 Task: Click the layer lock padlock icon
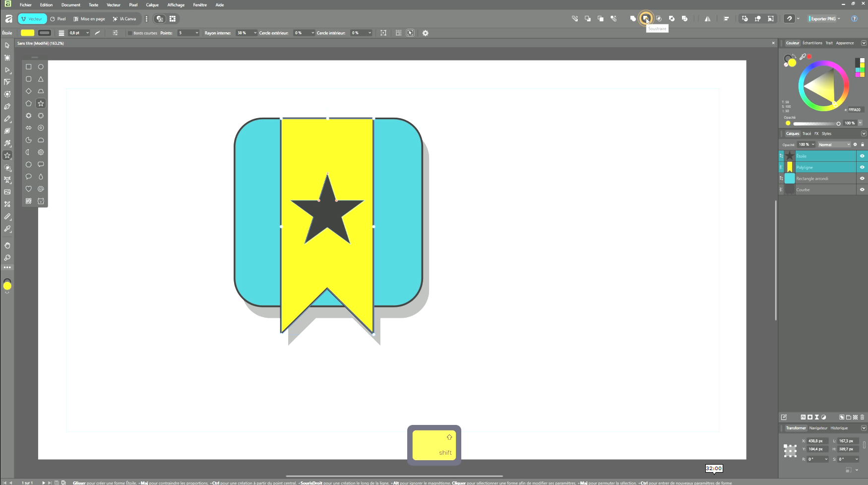[863, 144]
